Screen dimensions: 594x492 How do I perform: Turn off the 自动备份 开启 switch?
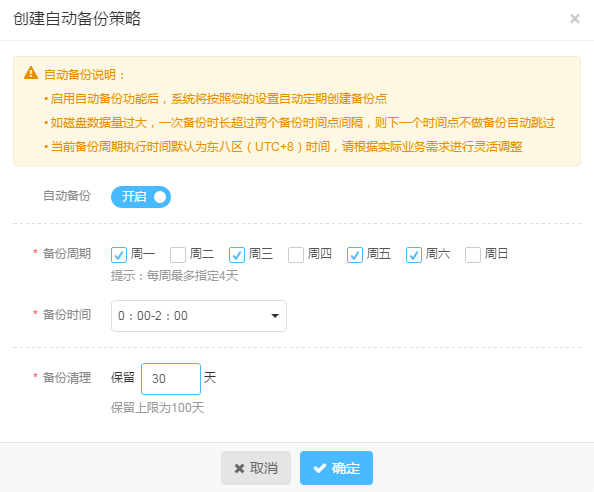[x=141, y=197]
